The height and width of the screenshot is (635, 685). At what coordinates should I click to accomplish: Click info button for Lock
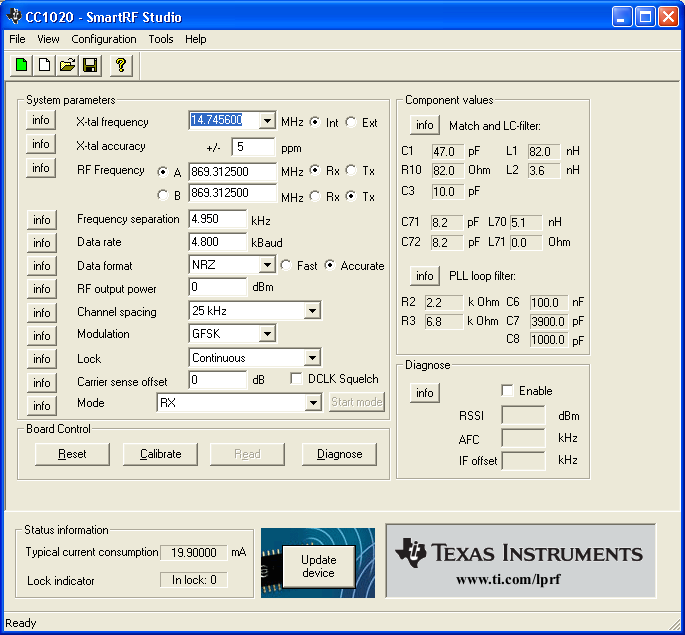[x=42, y=359]
